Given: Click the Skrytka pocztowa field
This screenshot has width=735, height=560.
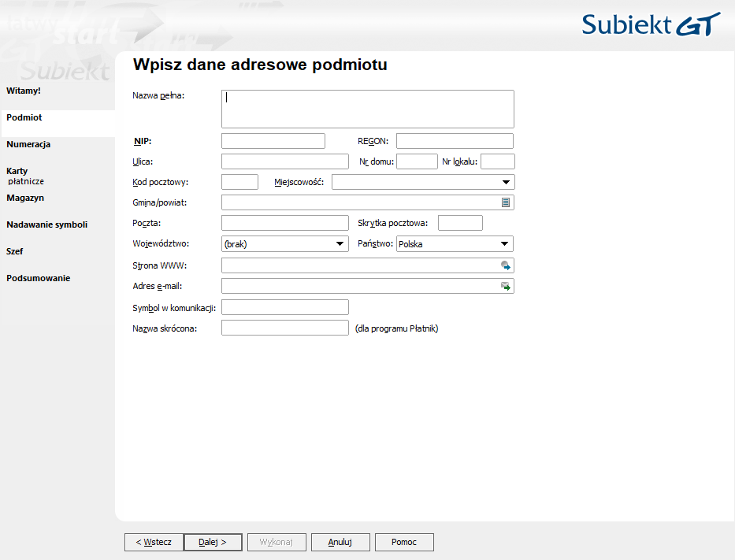Looking at the screenshot, I should [x=460, y=223].
